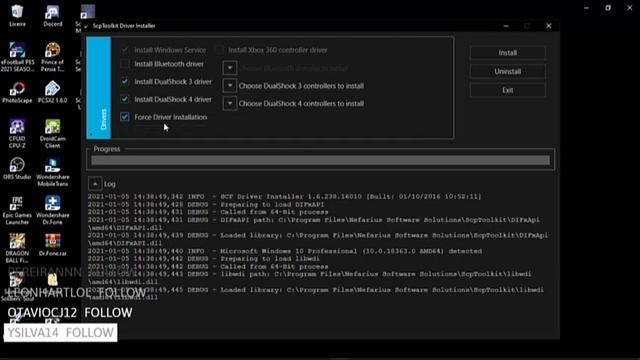Open Dragon Ball desktop icon
The height and width of the screenshot is (360, 640).
pyautogui.click(x=17, y=248)
